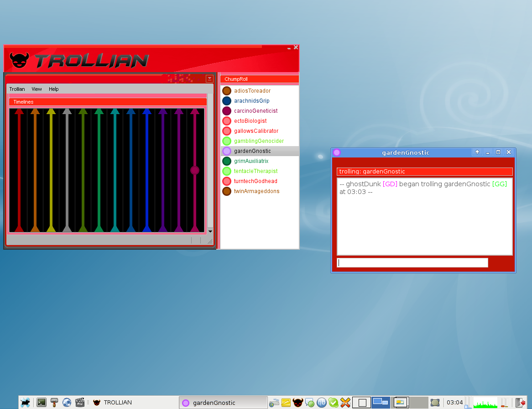Select carcinoGeneticist in the ChumpRoll
This screenshot has width=532, height=409.
coord(256,111)
